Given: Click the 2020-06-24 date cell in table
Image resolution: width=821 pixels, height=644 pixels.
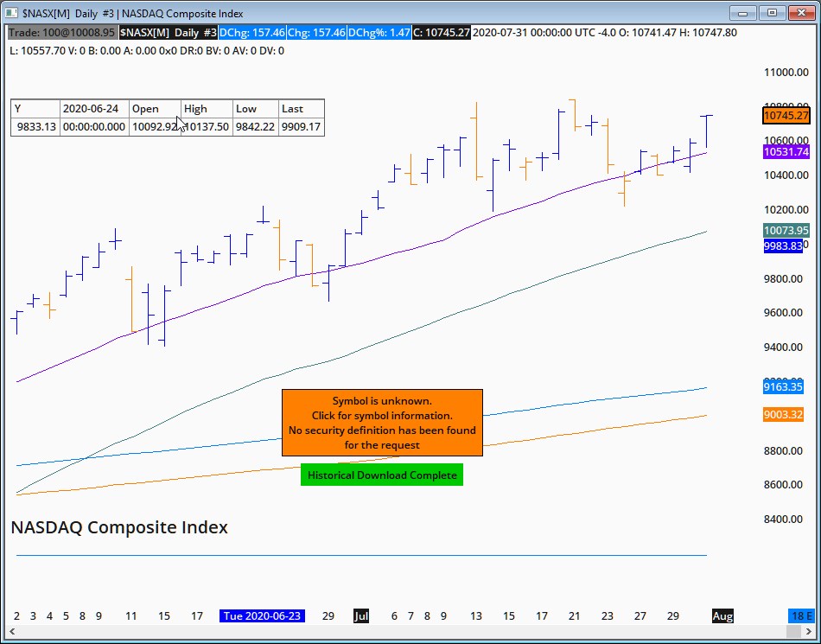Looking at the screenshot, I should click(x=94, y=108).
